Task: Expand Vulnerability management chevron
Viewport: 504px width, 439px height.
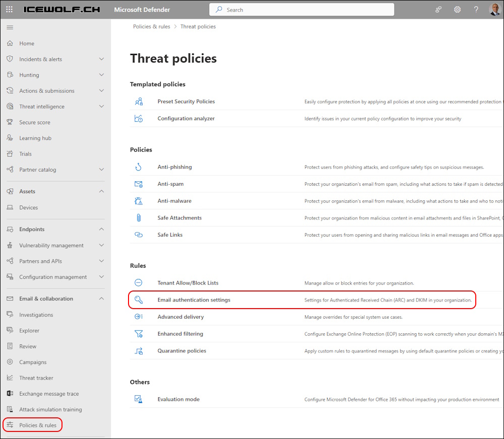Action: [102, 245]
